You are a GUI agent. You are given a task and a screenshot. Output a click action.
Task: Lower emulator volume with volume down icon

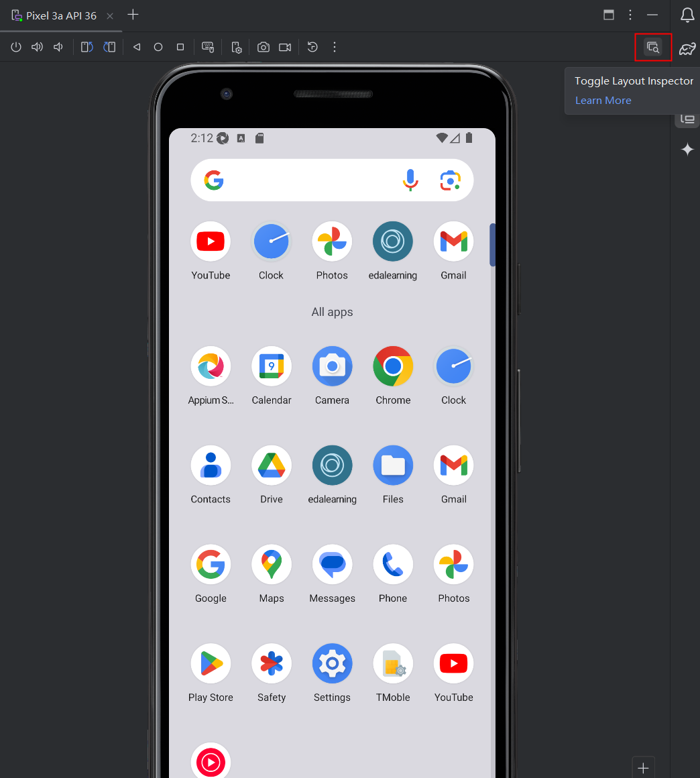(x=58, y=47)
